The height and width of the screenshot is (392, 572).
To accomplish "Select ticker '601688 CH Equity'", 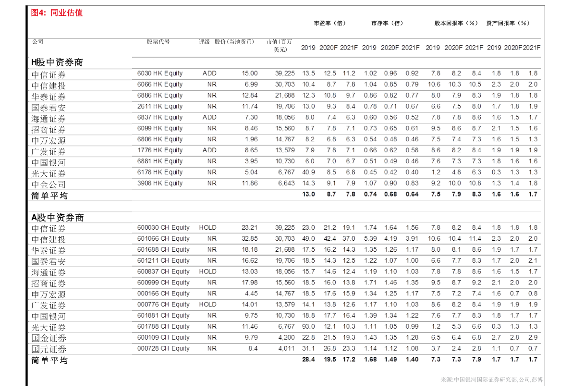I will (x=163, y=249).
